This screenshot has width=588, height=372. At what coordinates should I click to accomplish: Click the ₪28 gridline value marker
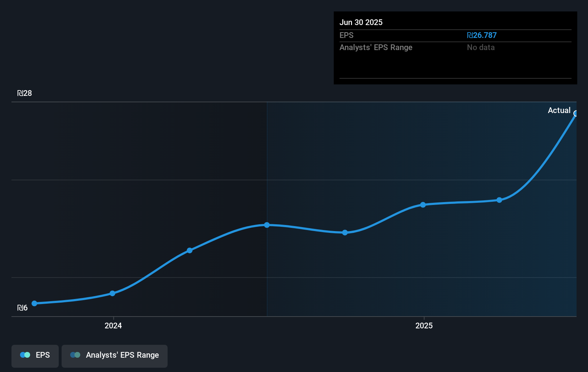tap(24, 93)
